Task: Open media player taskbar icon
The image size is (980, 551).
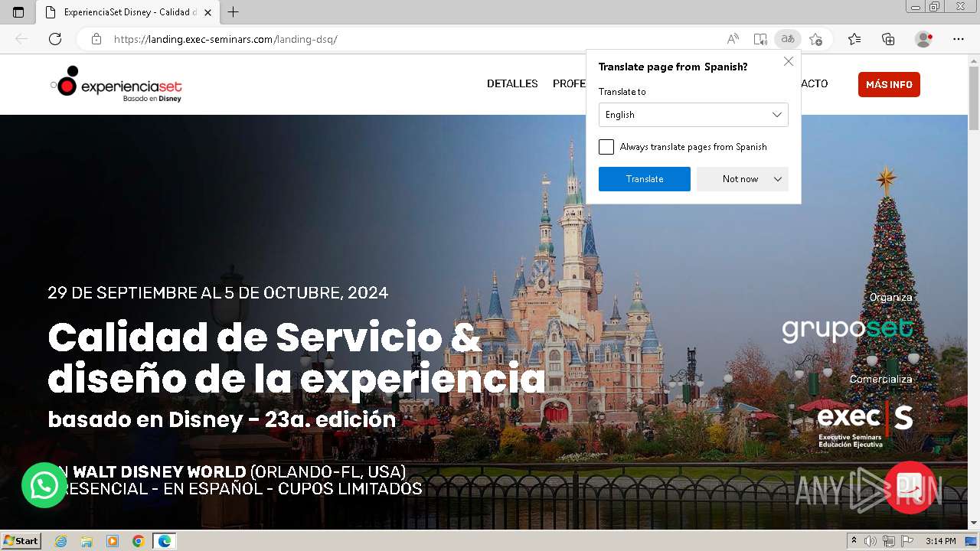Action: coord(113,541)
